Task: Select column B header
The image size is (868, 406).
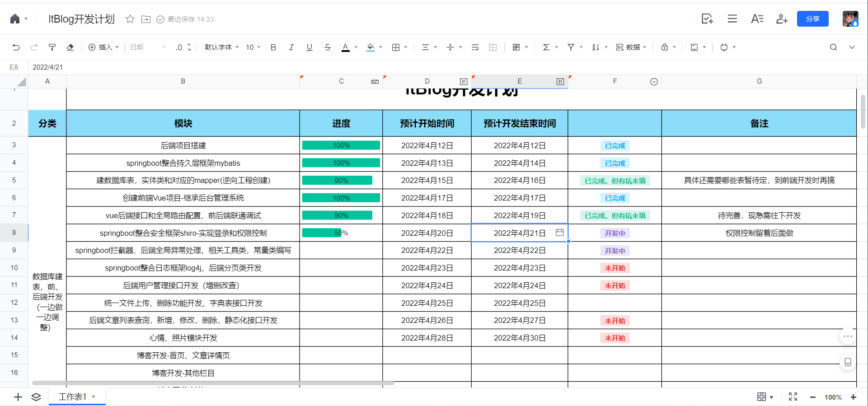Action: click(x=183, y=81)
